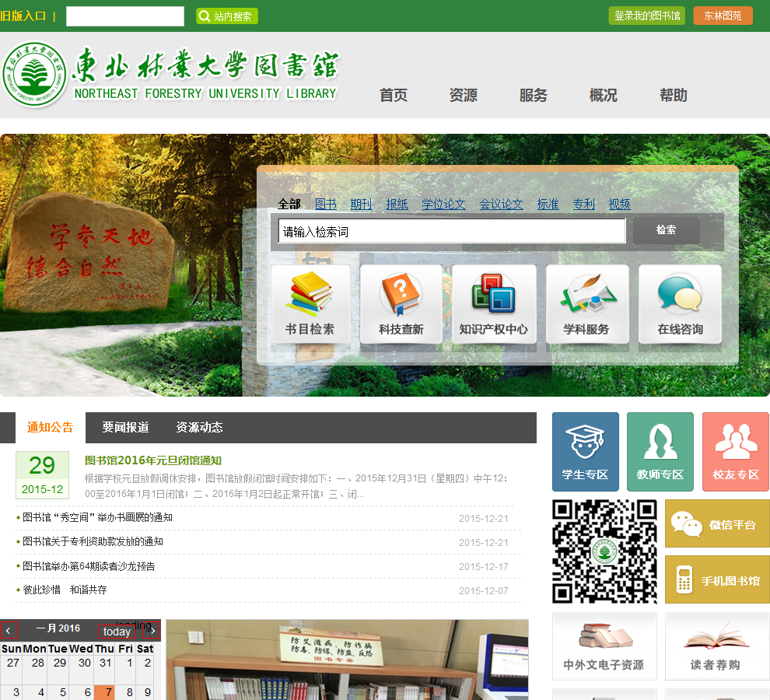The image size is (770, 700).
Task: Open the 学生专区 student zone tile
Action: [586, 451]
